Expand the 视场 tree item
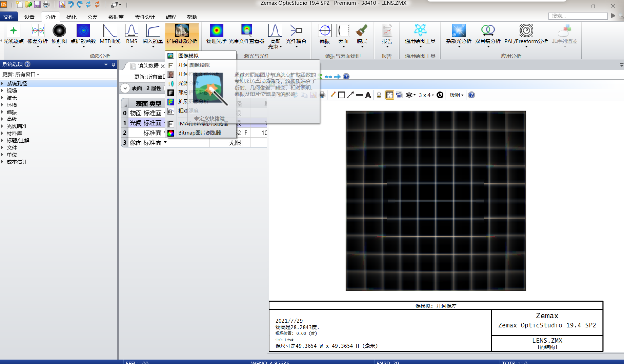624x364 pixels. [x=2, y=90]
